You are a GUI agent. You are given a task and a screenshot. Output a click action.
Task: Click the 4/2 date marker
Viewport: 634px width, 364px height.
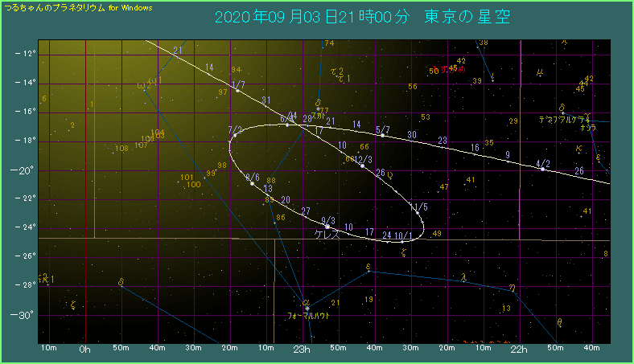(543, 169)
